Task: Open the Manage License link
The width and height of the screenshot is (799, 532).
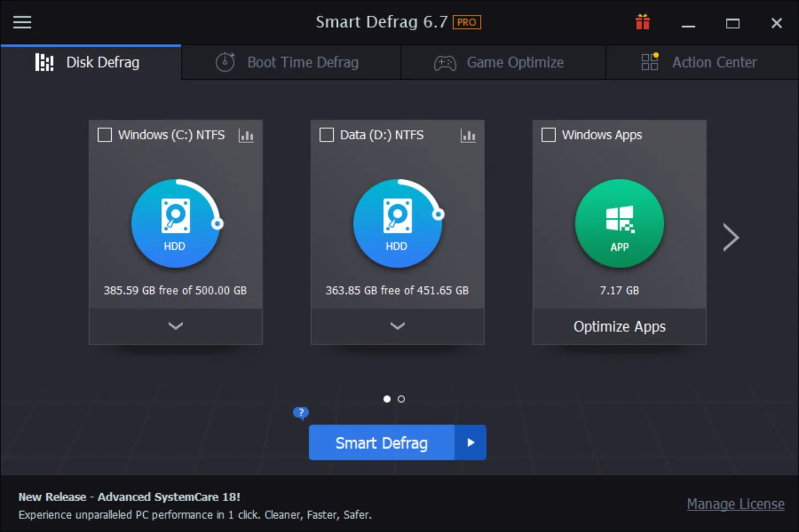Action: [736, 504]
